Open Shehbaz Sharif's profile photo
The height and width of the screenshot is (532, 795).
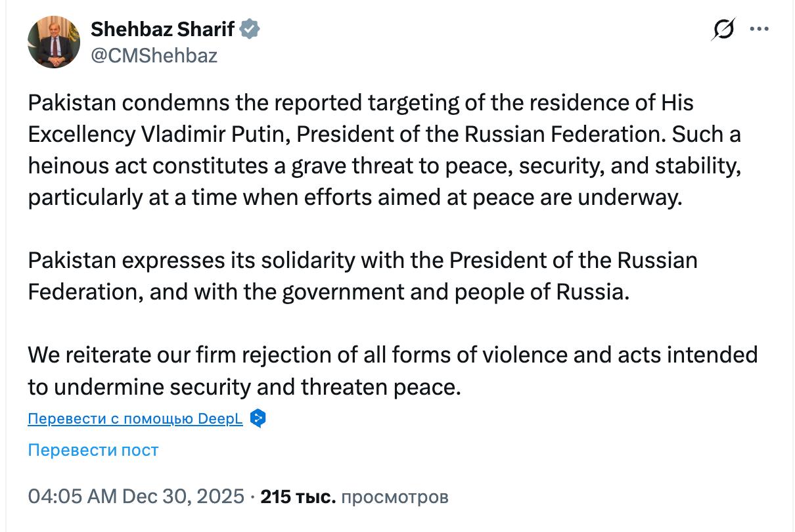pyautogui.click(x=54, y=42)
